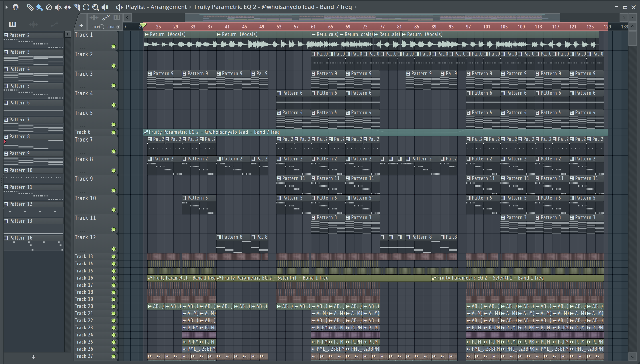This screenshot has height=364, width=640.
Task: Focus pattern clips above the timeline
Action: pos(117,18)
